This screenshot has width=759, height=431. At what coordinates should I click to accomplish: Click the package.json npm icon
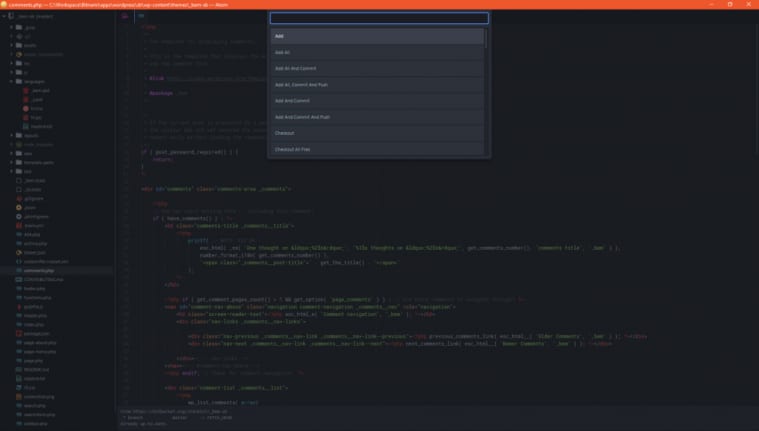(x=19, y=334)
